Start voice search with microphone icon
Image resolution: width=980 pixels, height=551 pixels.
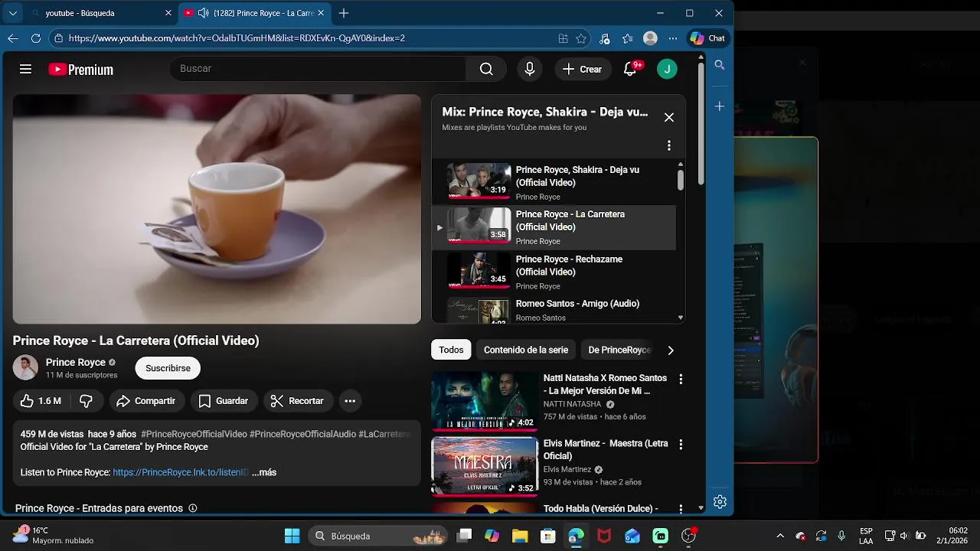tap(529, 69)
